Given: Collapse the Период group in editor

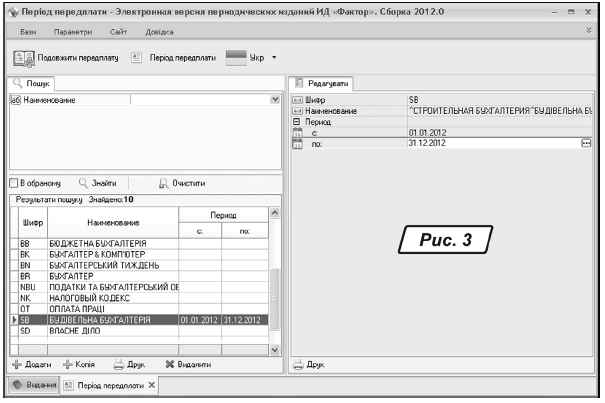Looking at the screenshot, I should point(296,121).
